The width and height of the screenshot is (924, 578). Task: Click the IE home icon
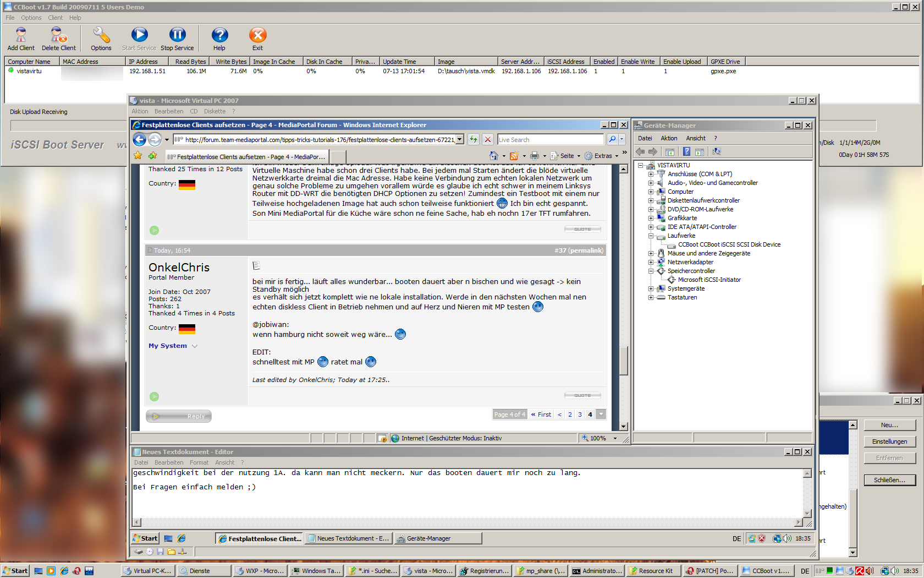[x=493, y=156]
